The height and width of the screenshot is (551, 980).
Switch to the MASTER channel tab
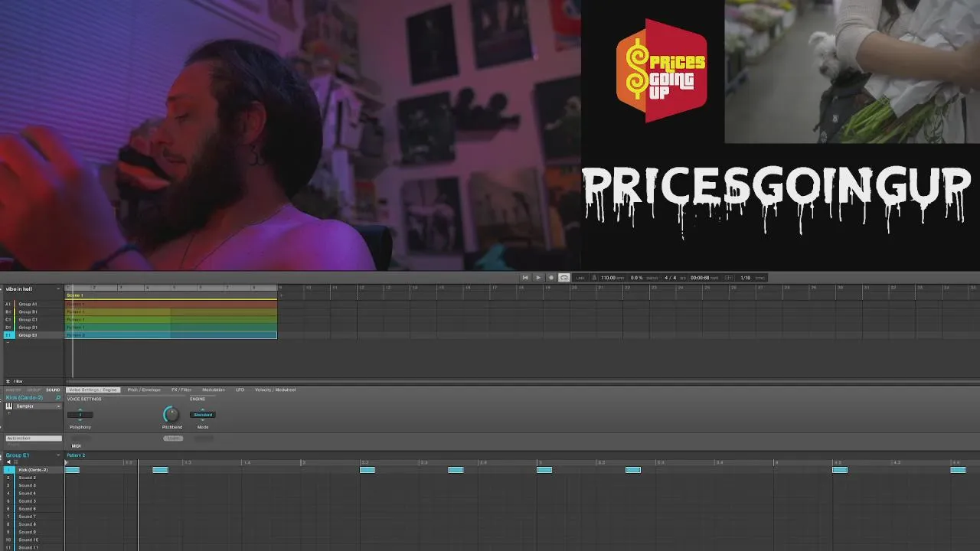[14, 390]
